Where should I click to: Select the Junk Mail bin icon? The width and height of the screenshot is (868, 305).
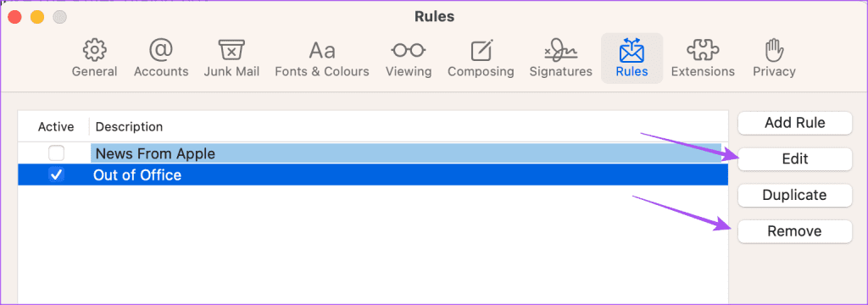coord(231,50)
